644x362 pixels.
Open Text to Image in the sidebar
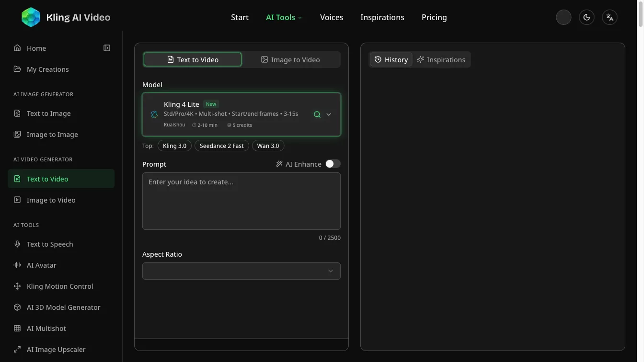coord(61,113)
